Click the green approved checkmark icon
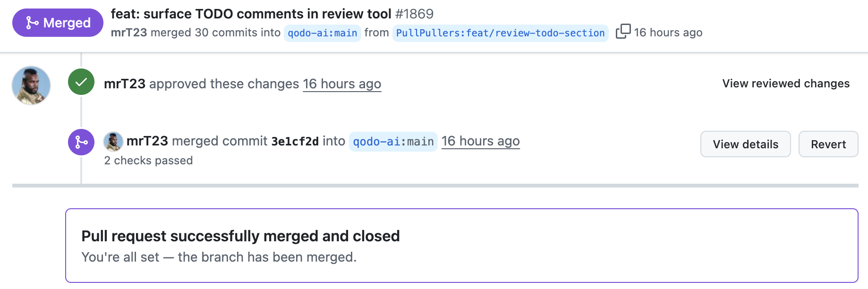This screenshot has height=289, width=868. [81, 82]
